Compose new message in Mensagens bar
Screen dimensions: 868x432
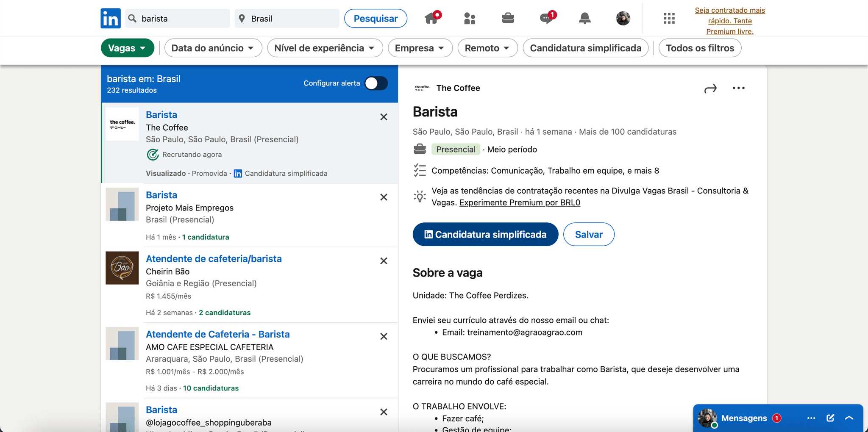click(x=830, y=418)
